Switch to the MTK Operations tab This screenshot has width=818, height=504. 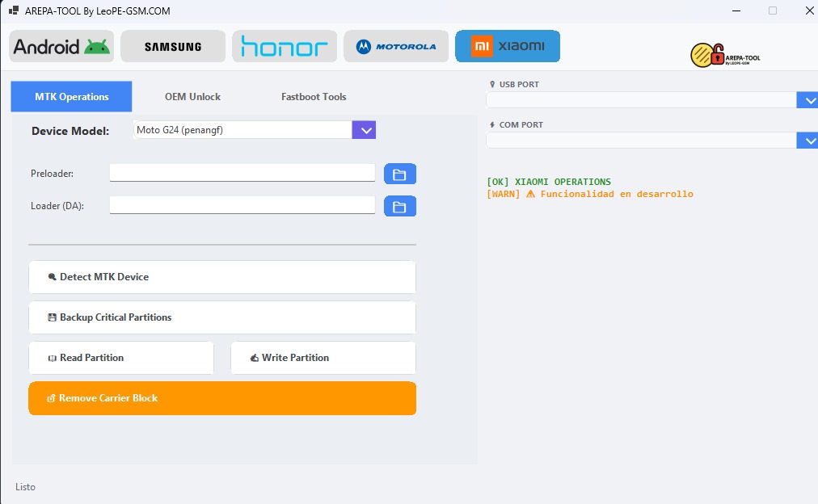71,97
